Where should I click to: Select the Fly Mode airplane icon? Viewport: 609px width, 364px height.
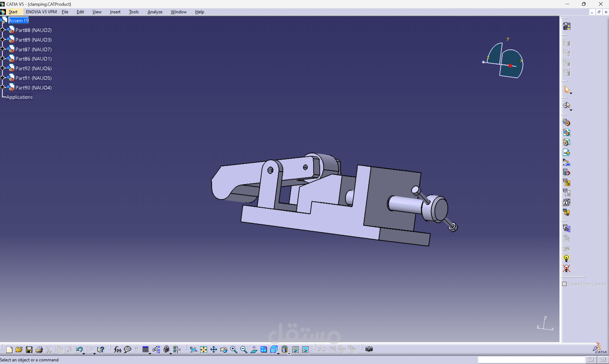pos(193,349)
